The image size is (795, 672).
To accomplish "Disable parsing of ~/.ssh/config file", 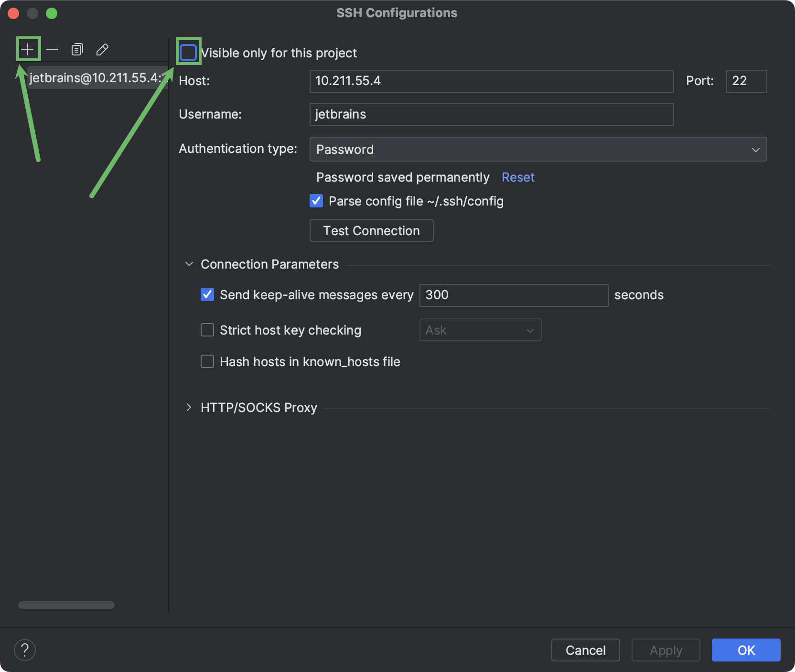I will coord(316,201).
